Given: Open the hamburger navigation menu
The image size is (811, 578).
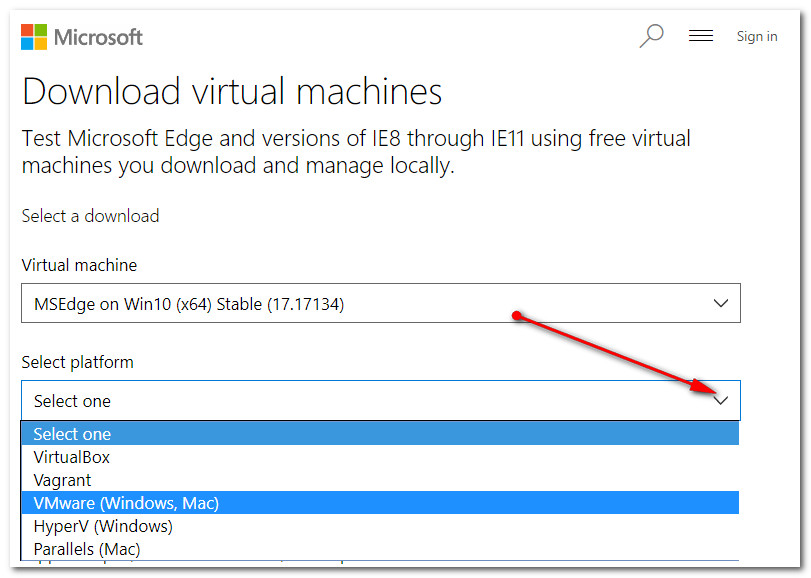Looking at the screenshot, I should (701, 36).
